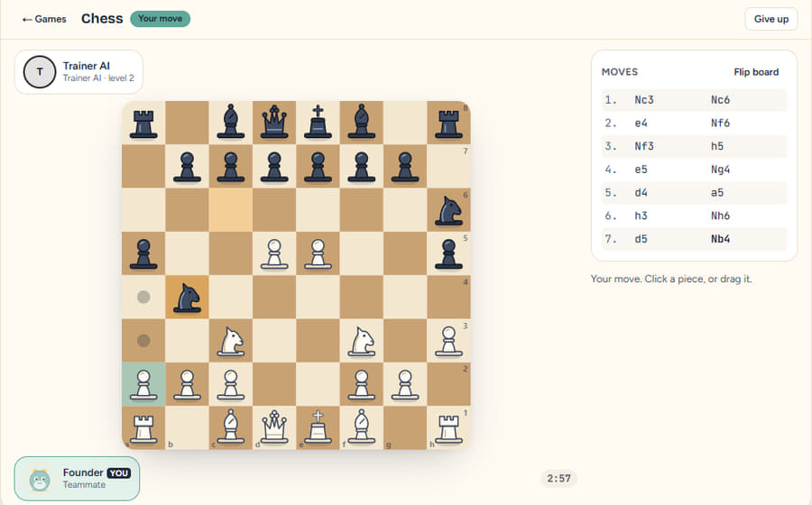Viewport: 812px width, 505px height.
Task: Select move Nf3 in the moves list
Action: 644,146
